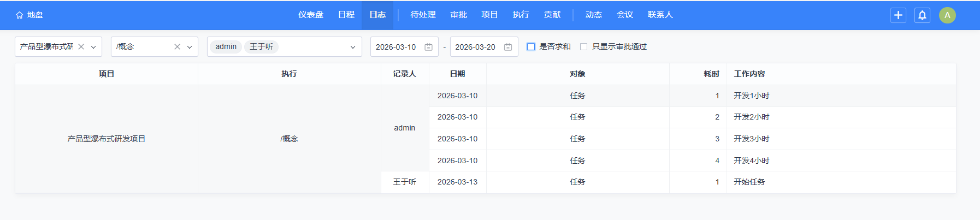Click the 耗时 column header
Screen dimensions: 980x220
click(x=711, y=74)
